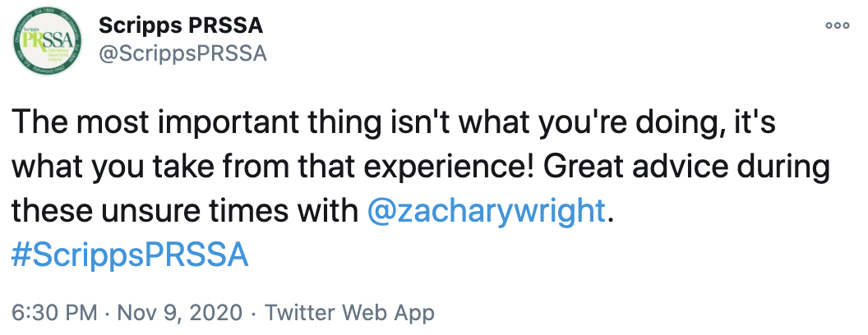Screen dimensions: 868x335
Task: Open the tweet's more options ellipsis
Action: 838,25
